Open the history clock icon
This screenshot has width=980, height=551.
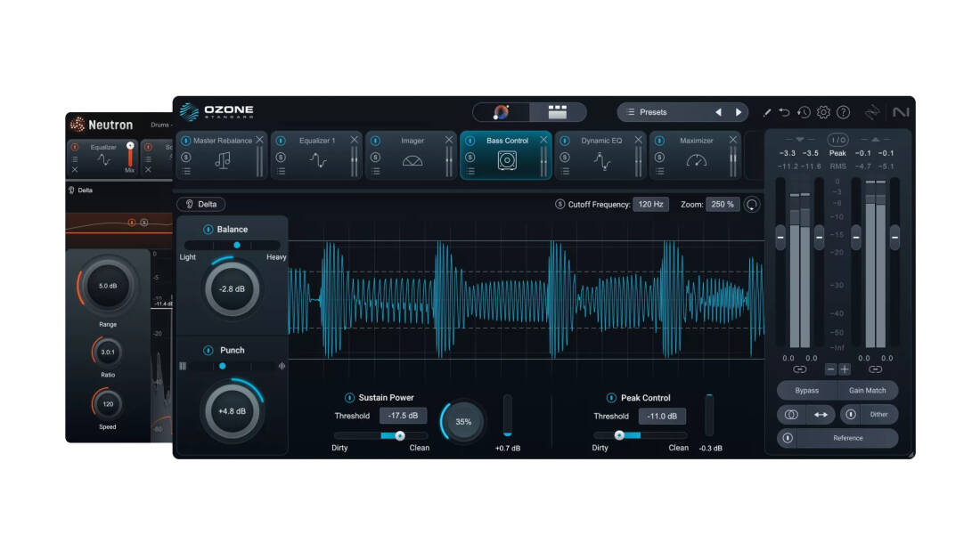pos(803,112)
